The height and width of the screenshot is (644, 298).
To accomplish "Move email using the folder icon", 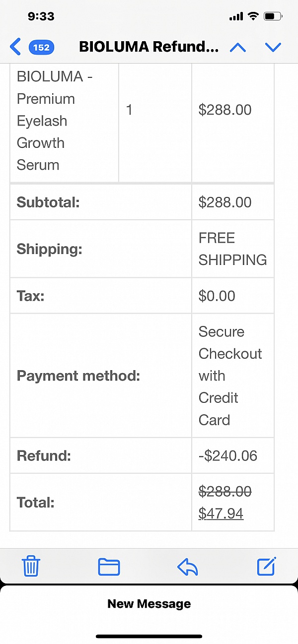I will point(109,567).
